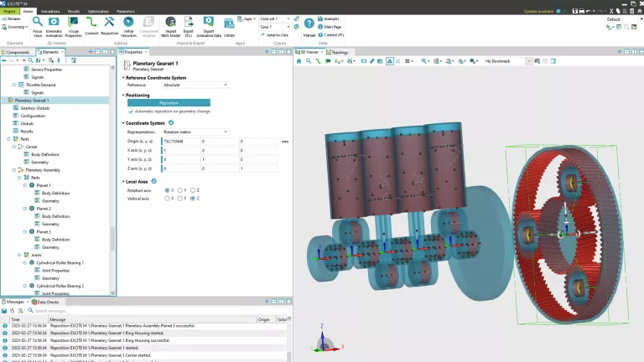Image resolution: width=644 pixels, height=362 pixels.
Task: Switch to the Data Checks tab
Action: [45, 302]
